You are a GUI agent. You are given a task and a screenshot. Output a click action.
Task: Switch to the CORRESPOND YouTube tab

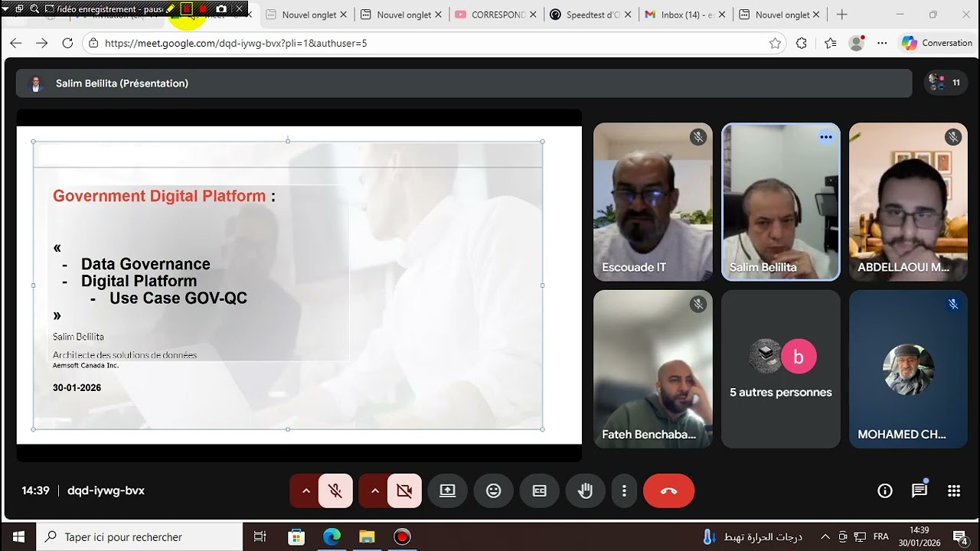click(x=498, y=15)
